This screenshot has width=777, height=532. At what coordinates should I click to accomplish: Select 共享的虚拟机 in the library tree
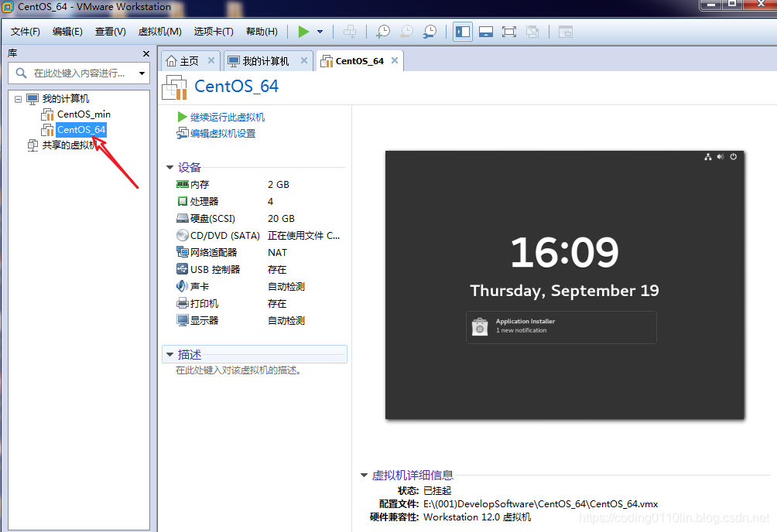68,145
